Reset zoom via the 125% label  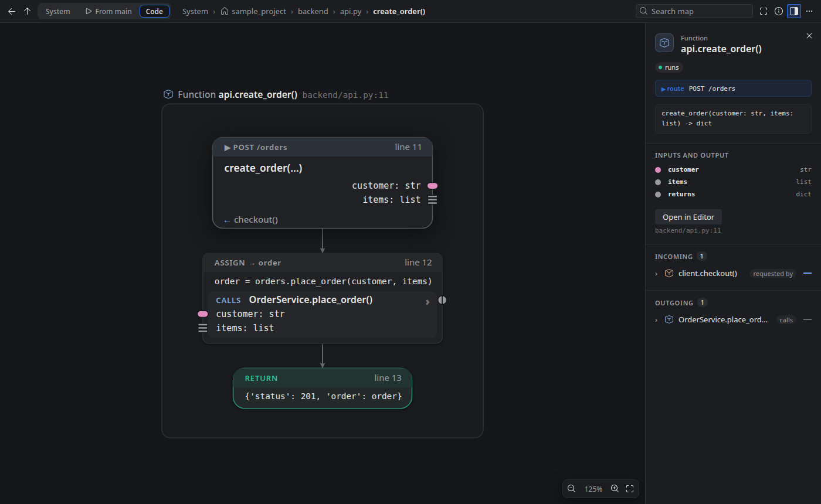click(x=593, y=489)
